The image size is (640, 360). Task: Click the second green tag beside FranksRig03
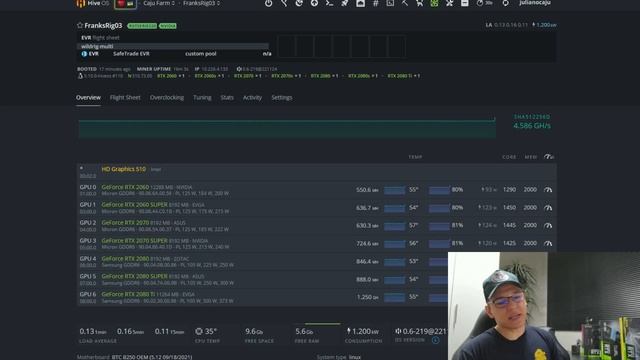point(168,26)
